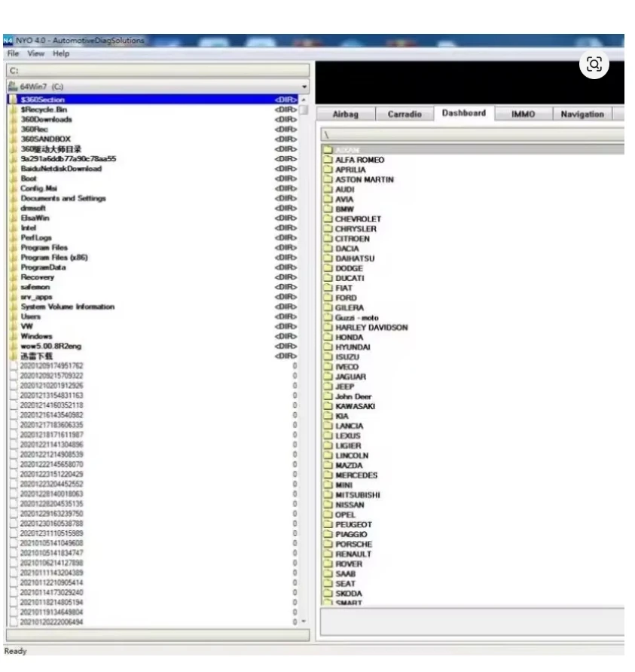The height and width of the screenshot is (672, 635).
Task: Click the image search lens icon
Action: (x=594, y=64)
